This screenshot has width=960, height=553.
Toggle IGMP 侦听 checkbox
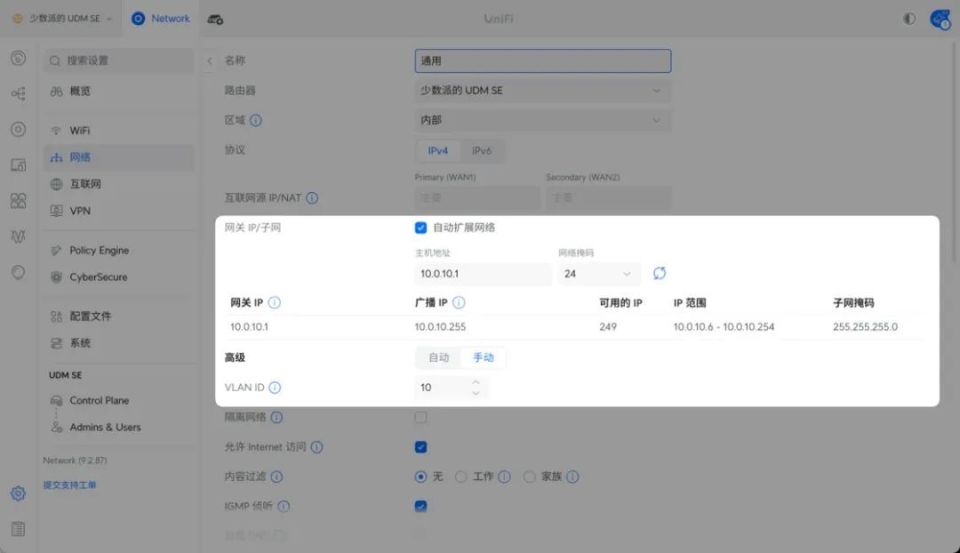pyautogui.click(x=421, y=506)
